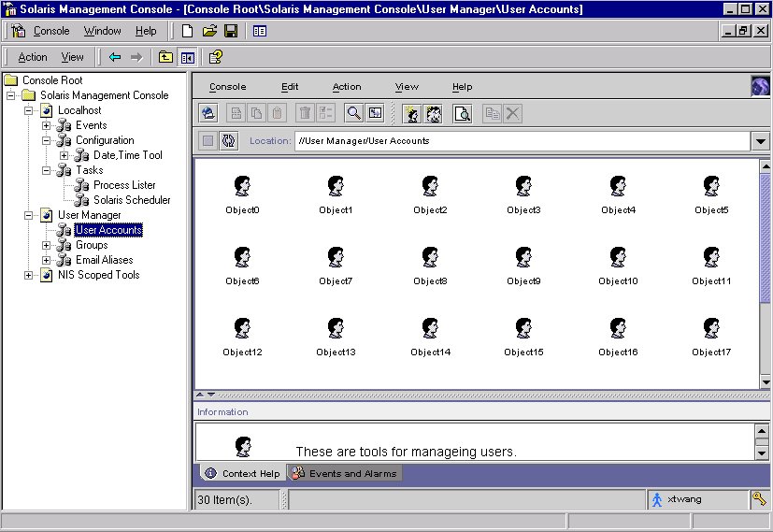Select Process Lister in the tree
The width and height of the screenshot is (773, 532).
click(124, 185)
